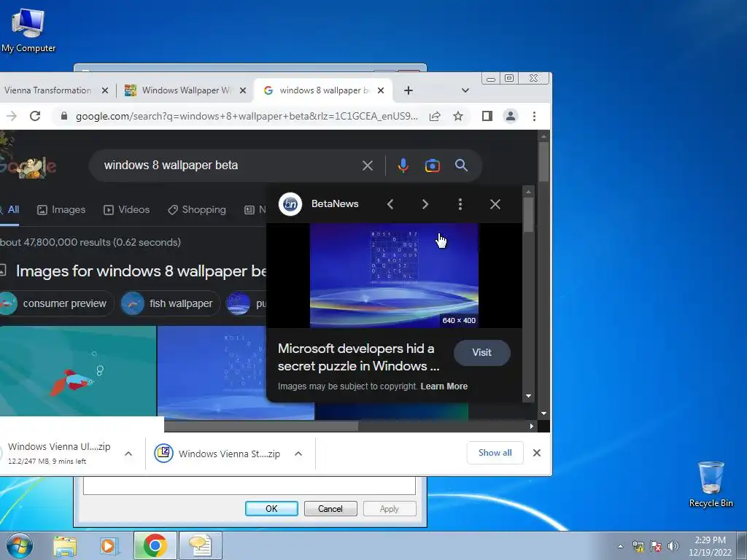The width and height of the screenshot is (747, 560).
Task: Click the Google doodle logo
Action: click(x=28, y=166)
